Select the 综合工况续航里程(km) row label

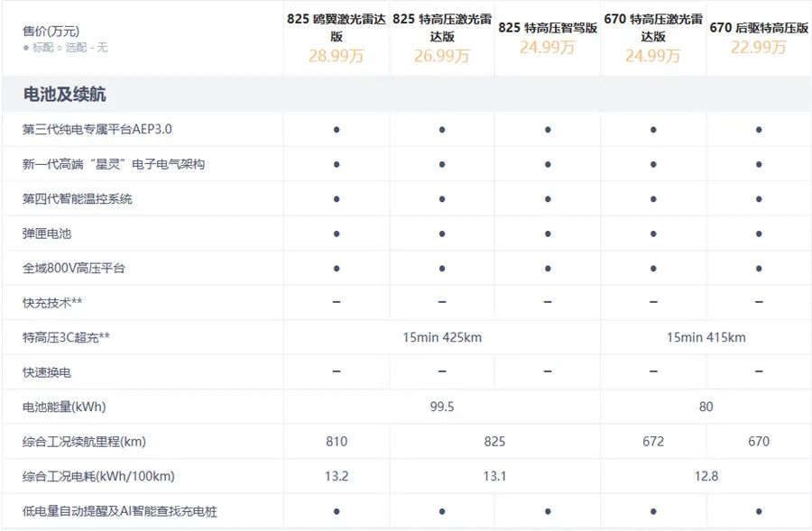click(x=84, y=442)
